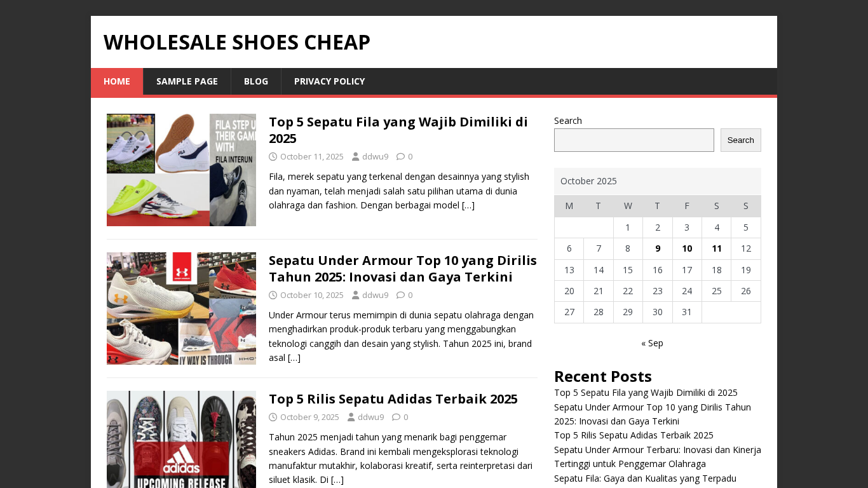Viewport: 868px width, 488px height.
Task: Open the Top 5 Rilis Sepatu Adidas article title
Action: (393, 398)
